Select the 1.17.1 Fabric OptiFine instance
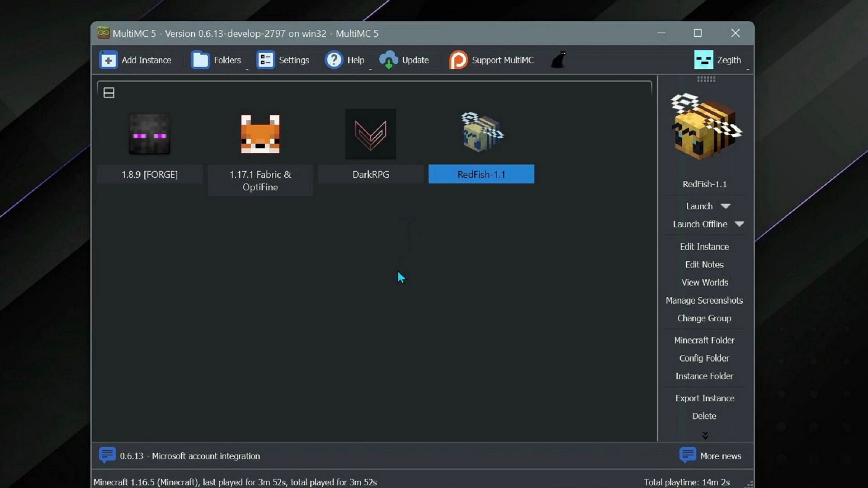This screenshot has width=868, height=488. pyautogui.click(x=260, y=151)
